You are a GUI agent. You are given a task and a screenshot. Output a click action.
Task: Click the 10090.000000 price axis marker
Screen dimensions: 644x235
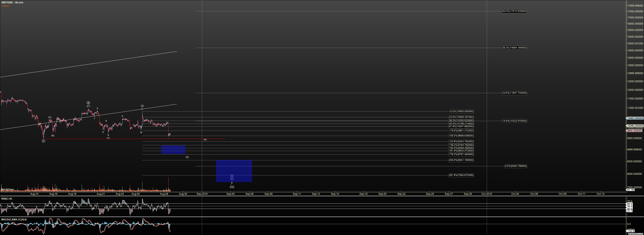[x=634, y=126]
